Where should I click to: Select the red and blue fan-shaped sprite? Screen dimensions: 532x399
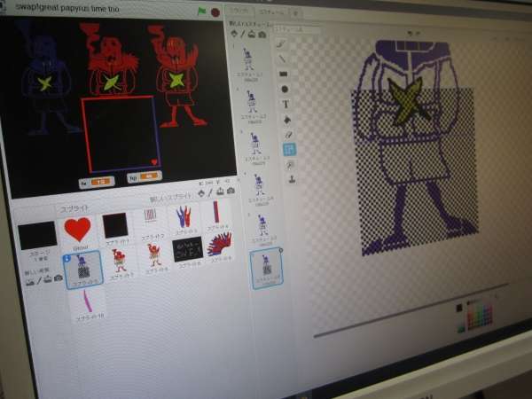221,246
